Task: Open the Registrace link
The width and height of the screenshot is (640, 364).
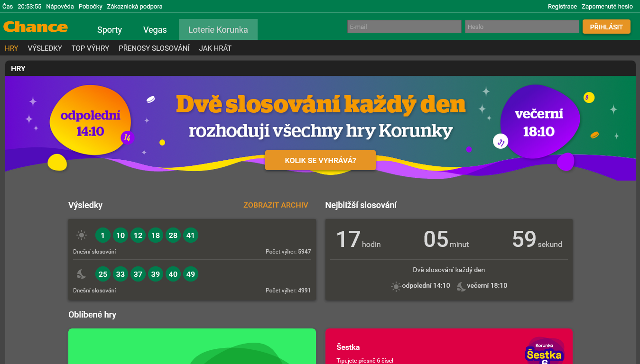Action: point(562,7)
